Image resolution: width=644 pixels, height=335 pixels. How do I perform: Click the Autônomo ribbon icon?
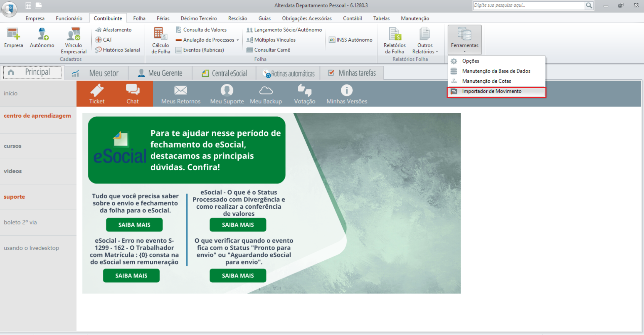point(42,38)
